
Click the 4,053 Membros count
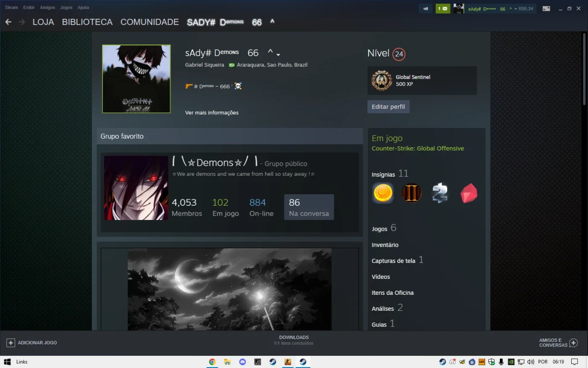tap(187, 208)
